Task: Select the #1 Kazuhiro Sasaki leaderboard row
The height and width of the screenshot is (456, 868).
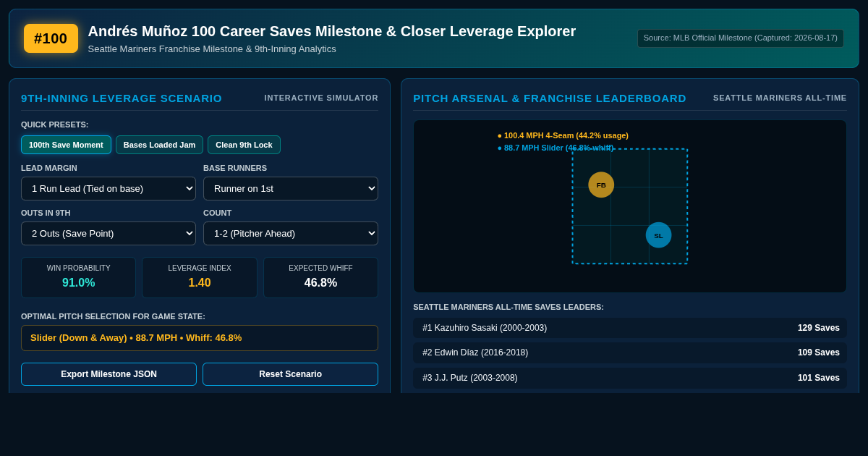Action: pos(630,328)
